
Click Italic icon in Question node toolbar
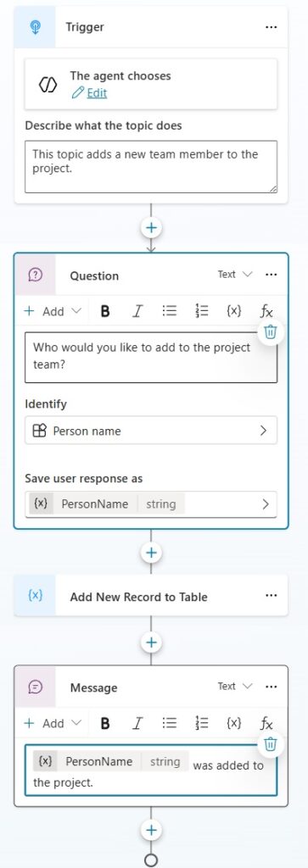tap(137, 311)
